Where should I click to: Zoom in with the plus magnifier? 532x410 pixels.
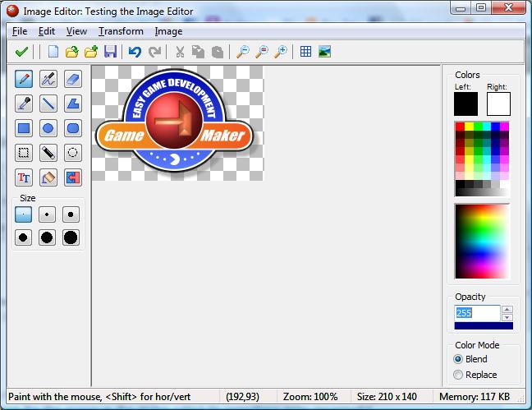(x=281, y=52)
